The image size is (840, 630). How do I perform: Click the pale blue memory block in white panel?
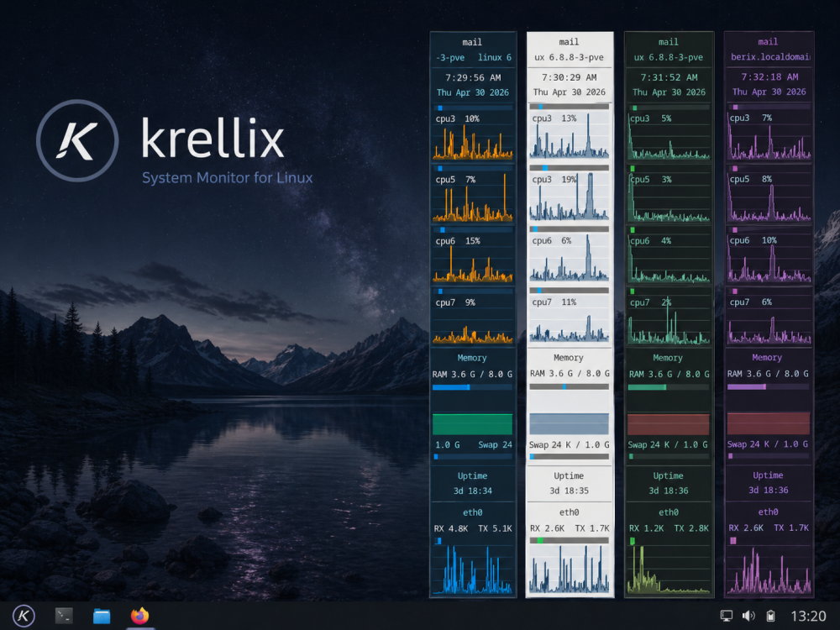tap(570, 423)
